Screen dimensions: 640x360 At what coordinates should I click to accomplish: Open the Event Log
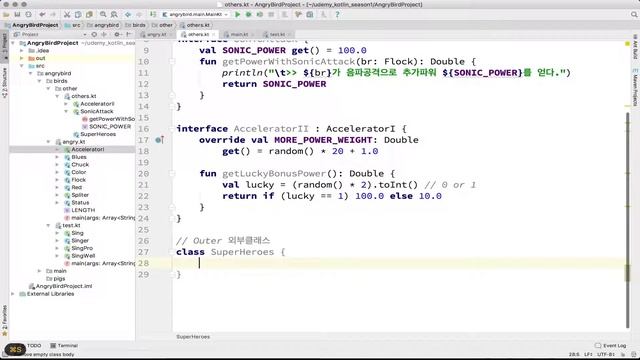click(611, 346)
